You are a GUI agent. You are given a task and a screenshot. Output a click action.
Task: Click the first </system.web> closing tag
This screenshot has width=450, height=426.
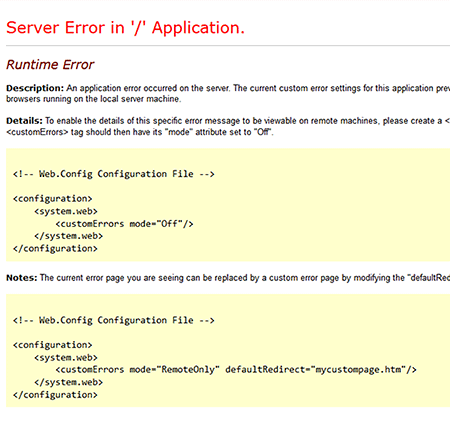point(68,236)
